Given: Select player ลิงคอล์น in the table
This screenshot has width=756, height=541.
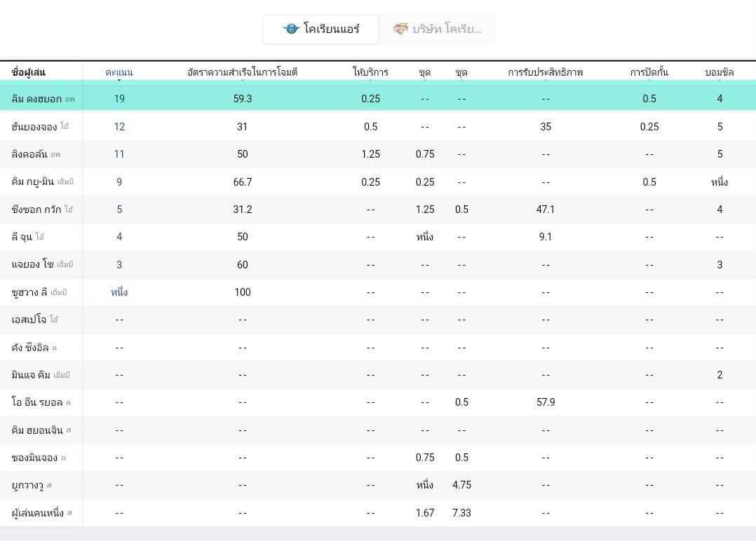Looking at the screenshot, I should pos(29,154).
